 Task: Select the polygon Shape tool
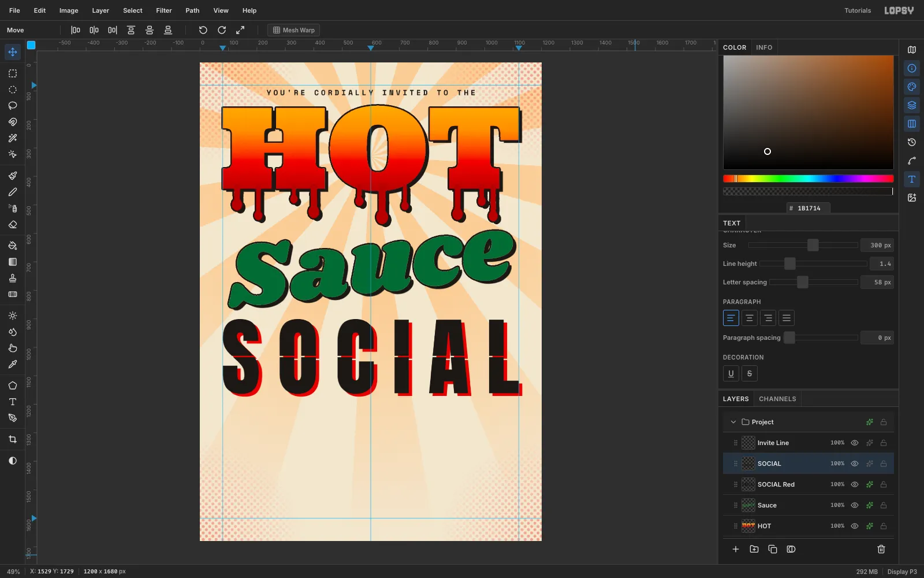point(13,386)
